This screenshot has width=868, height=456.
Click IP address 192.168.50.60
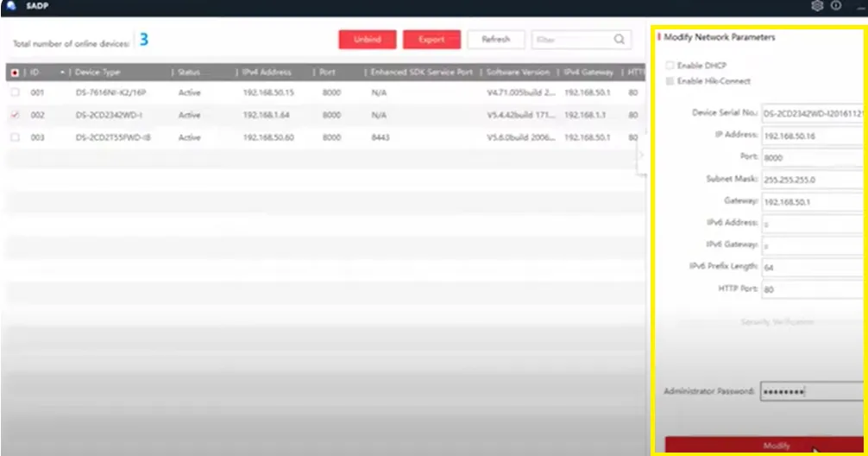[268, 136]
